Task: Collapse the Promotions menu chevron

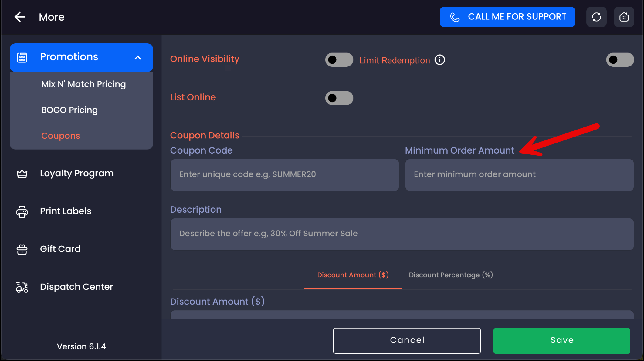Action: point(138,57)
